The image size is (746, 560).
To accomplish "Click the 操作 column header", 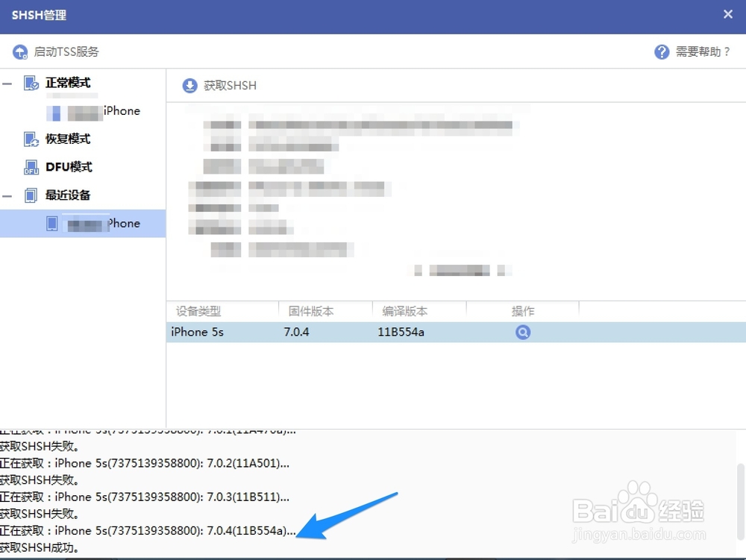I will [x=523, y=312].
